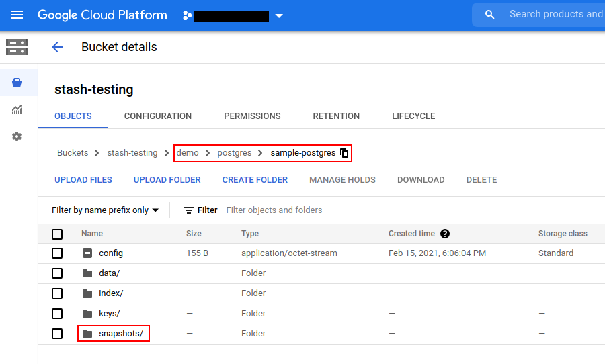Select the snapshots/ folder checkbox

pos(57,334)
